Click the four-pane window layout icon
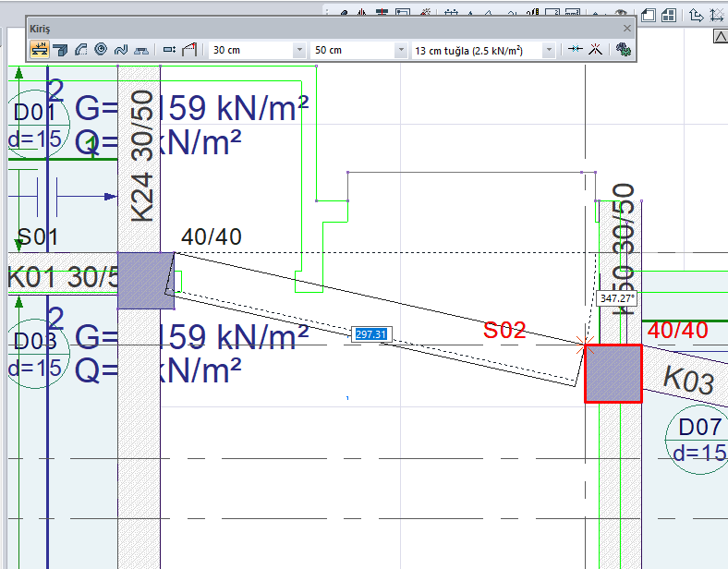Image resolution: width=728 pixels, height=569 pixels. click(668, 15)
